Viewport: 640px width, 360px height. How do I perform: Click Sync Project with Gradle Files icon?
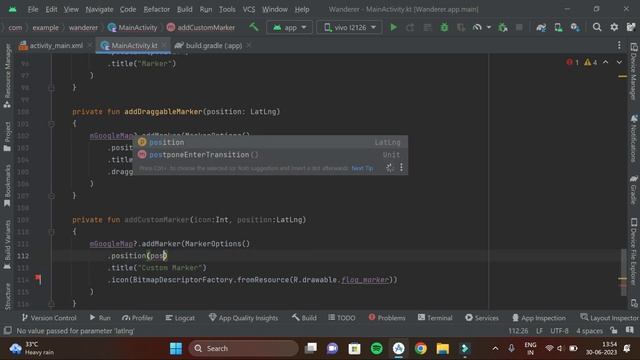tap(541, 27)
